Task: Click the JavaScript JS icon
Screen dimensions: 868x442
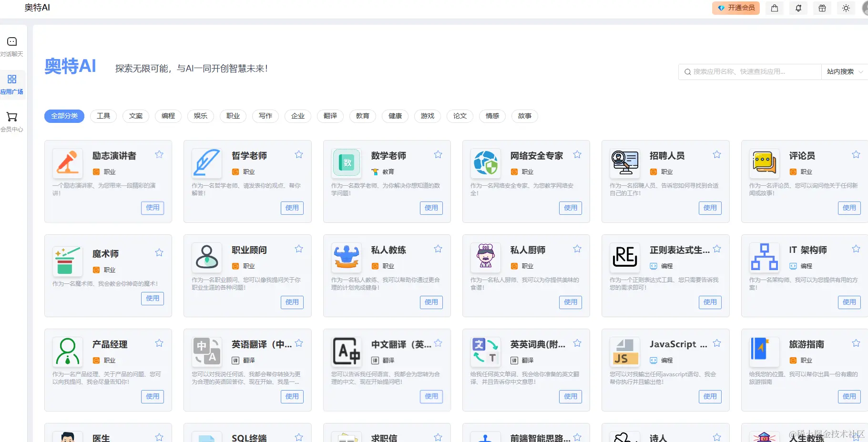Action: (x=625, y=352)
